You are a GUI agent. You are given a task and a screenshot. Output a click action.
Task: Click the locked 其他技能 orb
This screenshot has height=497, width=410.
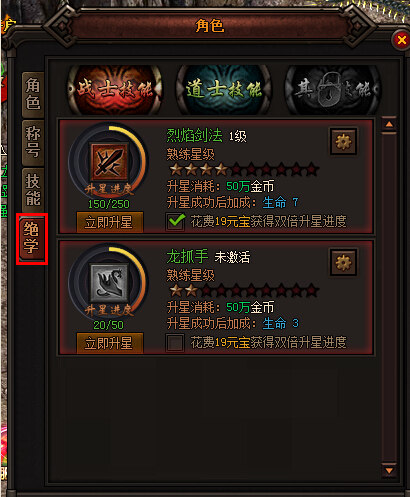[332, 90]
